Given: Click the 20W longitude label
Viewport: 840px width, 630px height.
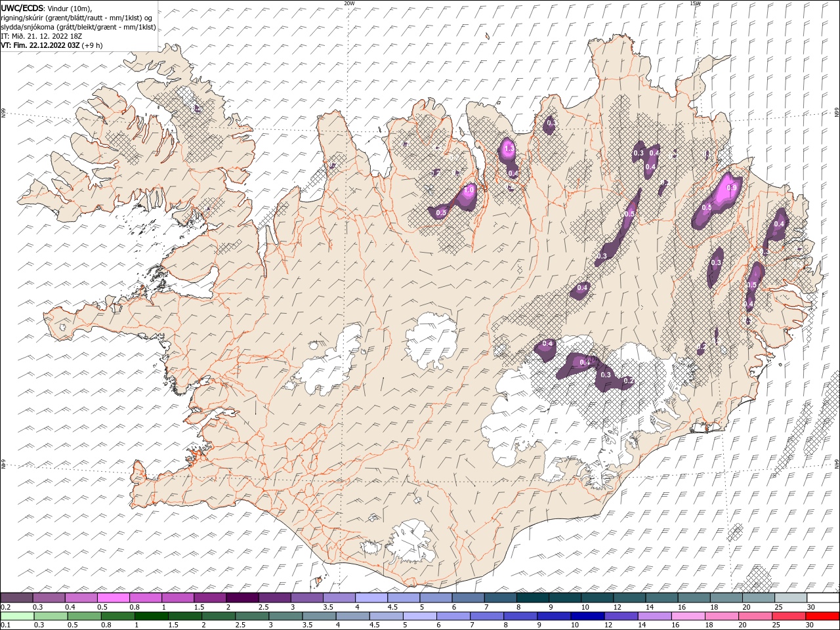Looking at the screenshot, I should pos(349,3).
